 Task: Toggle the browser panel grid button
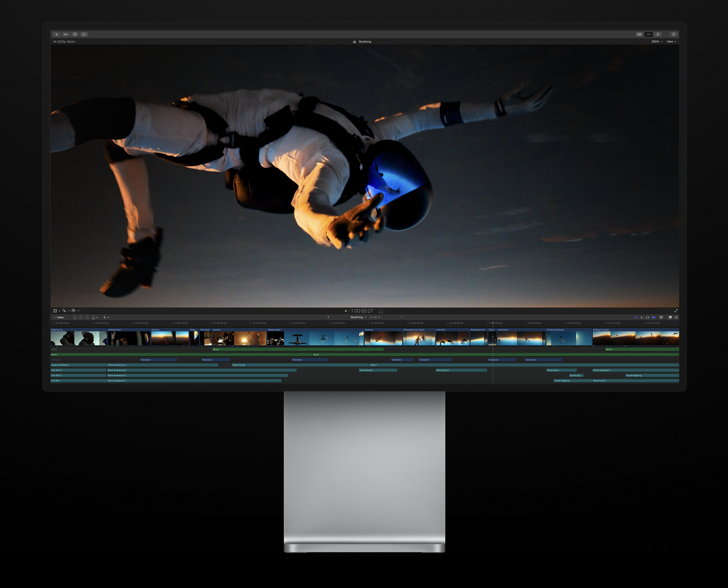coord(639,35)
